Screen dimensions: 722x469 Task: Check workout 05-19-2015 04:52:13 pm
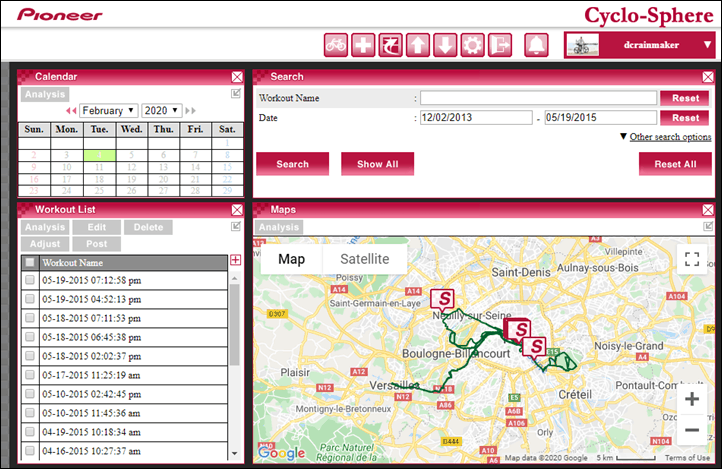pyautogui.click(x=30, y=299)
